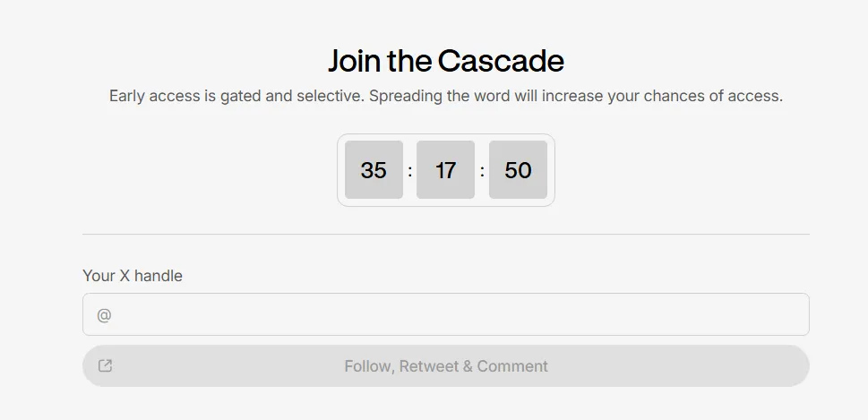The width and height of the screenshot is (868, 420).
Task: Click the word "Cascade" in the title
Action: [501, 61]
